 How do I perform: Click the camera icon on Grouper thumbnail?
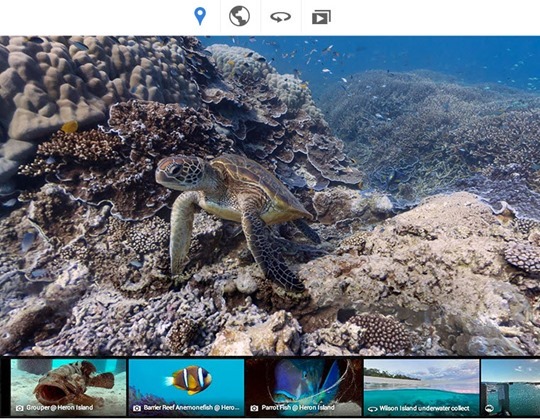(x=20, y=408)
